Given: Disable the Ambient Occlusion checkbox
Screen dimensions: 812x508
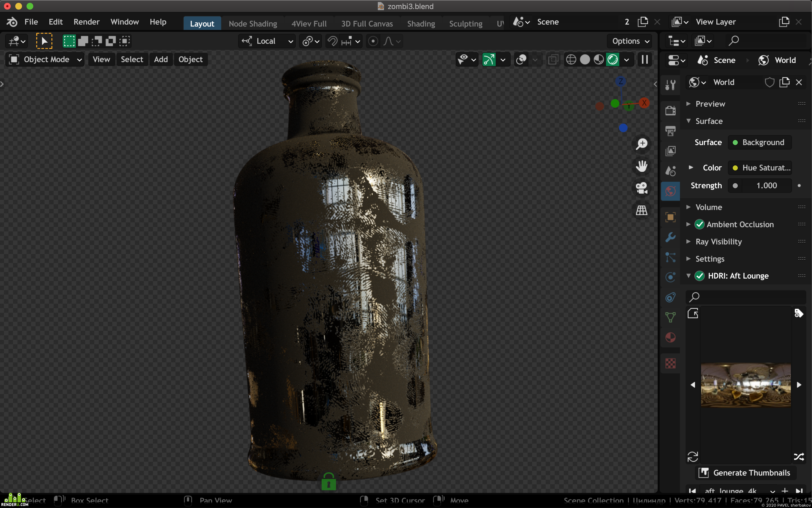Looking at the screenshot, I should 699,224.
